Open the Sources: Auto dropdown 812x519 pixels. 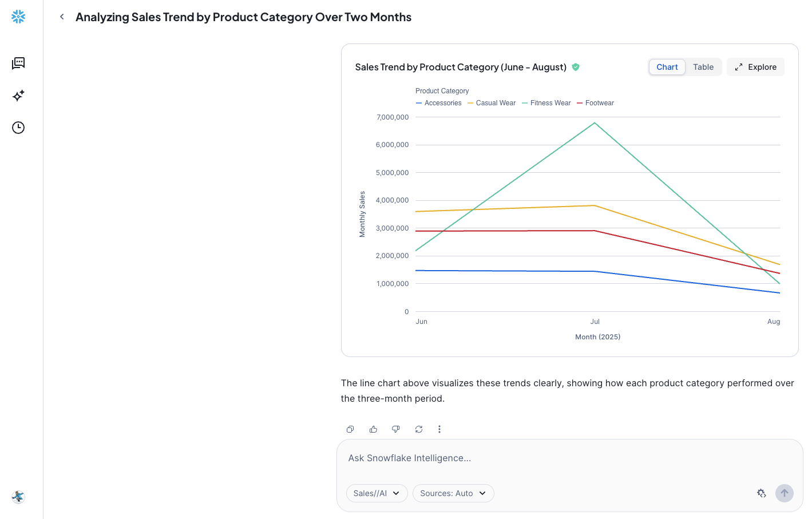453,493
